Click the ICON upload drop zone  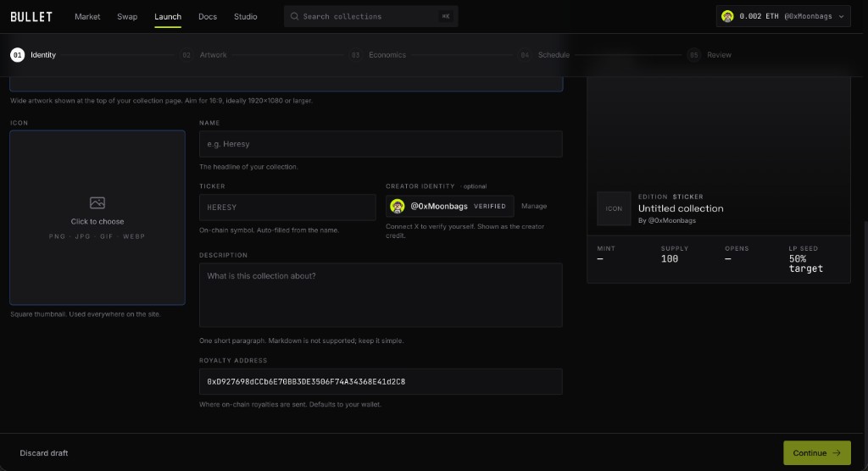pyautogui.click(x=97, y=218)
